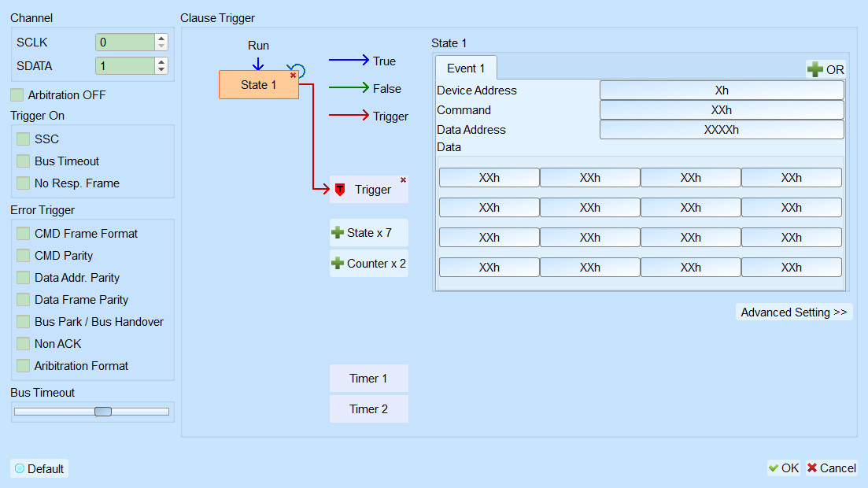Click the Counter x 2 label
The image size is (868, 488).
[376, 263]
